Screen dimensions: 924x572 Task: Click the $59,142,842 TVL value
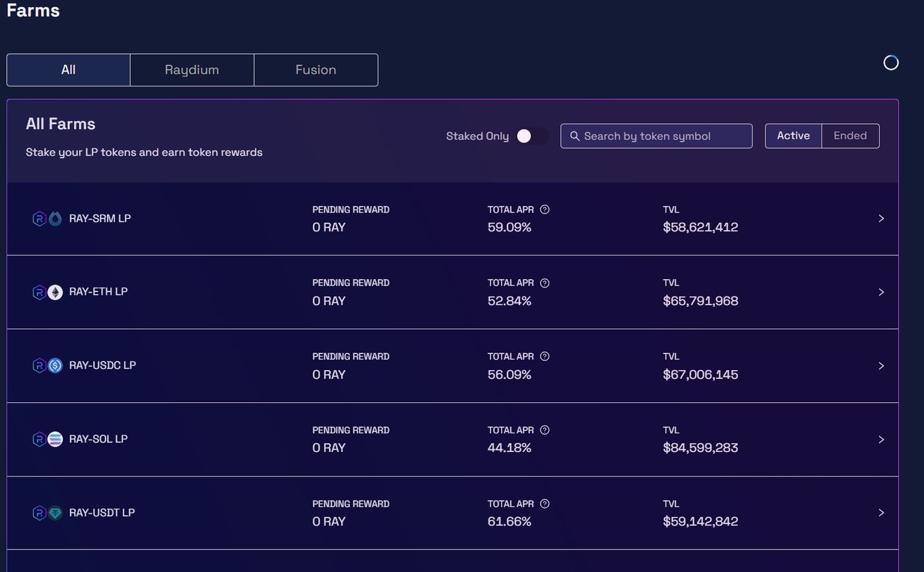click(x=700, y=522)
